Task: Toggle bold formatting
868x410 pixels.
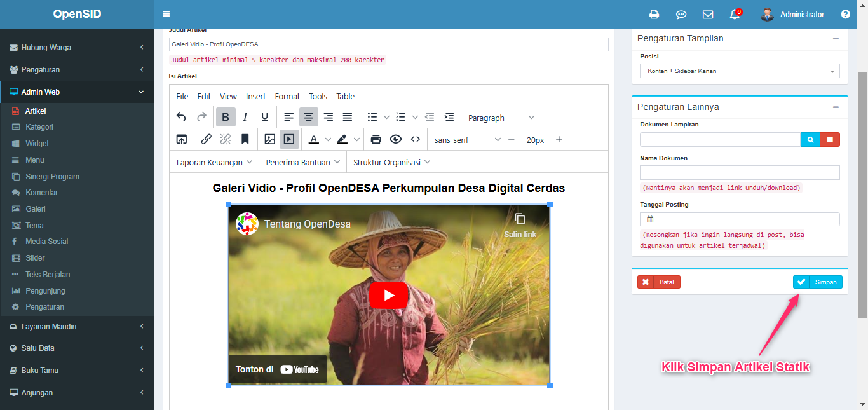Action: 226,117
